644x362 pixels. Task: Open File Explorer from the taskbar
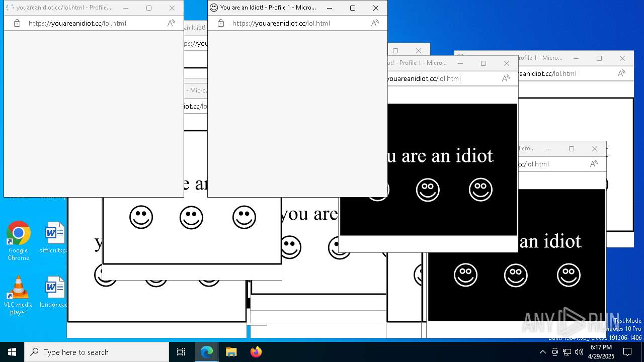coord(231,352)
